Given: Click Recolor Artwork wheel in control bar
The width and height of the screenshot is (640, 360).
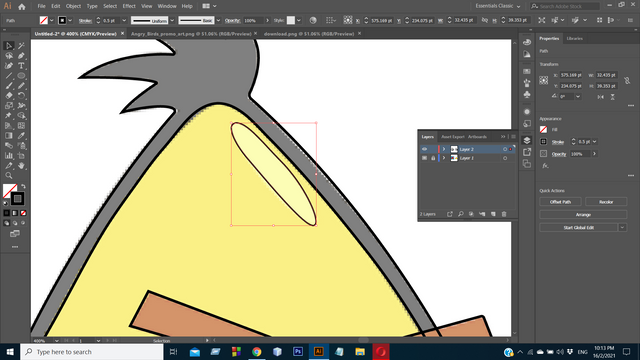Looking at the screenshot, I should pyautogui.click(x=313, y=20).
